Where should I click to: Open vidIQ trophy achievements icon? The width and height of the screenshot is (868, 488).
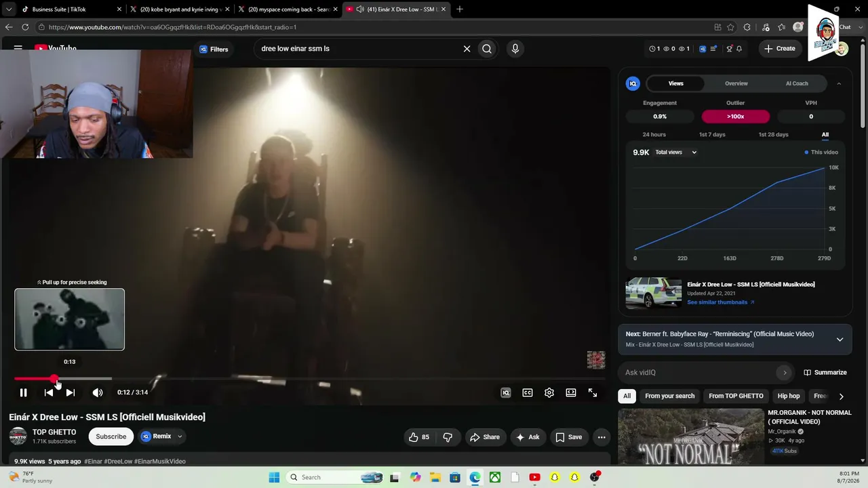coord(730,49)
